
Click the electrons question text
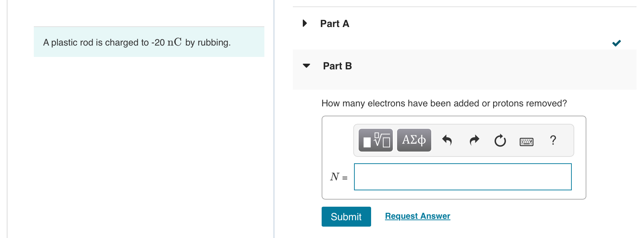tap(444, 104)
